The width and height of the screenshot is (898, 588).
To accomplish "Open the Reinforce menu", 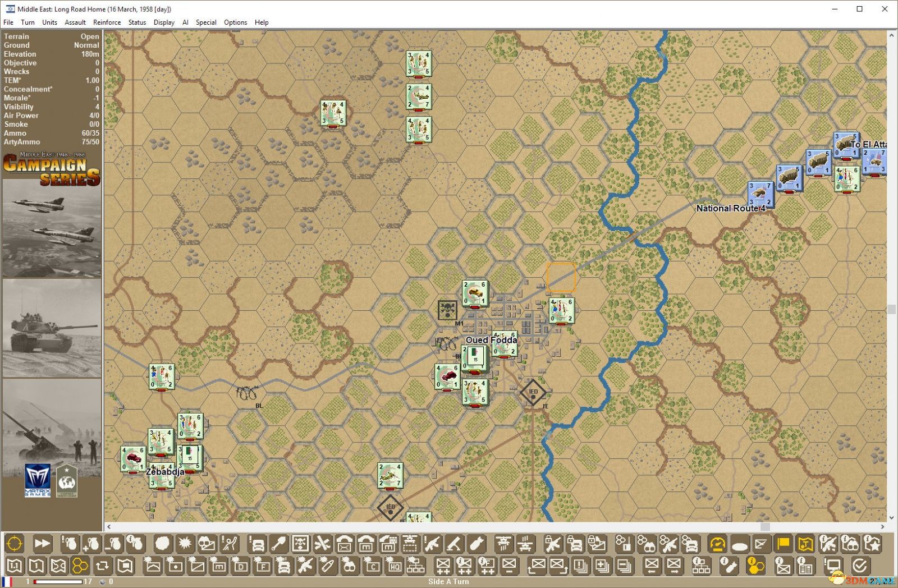I will 107,22.
